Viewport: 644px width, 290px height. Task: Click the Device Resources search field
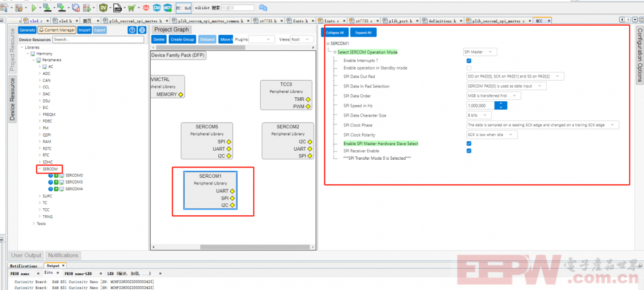coord(98,39)
